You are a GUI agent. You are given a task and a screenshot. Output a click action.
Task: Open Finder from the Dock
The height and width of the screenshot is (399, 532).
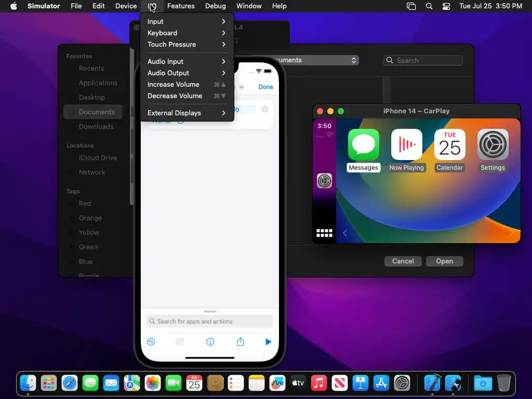(x=28, y=383)
